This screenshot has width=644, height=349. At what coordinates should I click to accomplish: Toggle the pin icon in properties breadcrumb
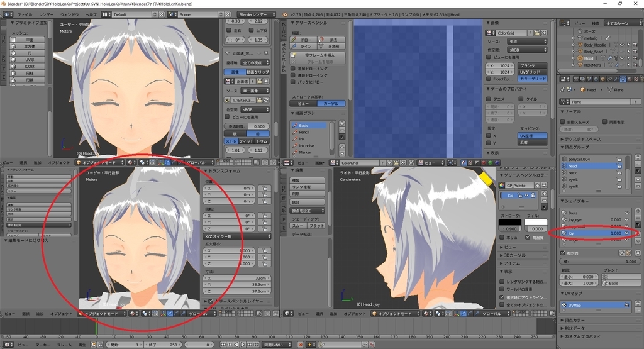(x=562, y=89)
